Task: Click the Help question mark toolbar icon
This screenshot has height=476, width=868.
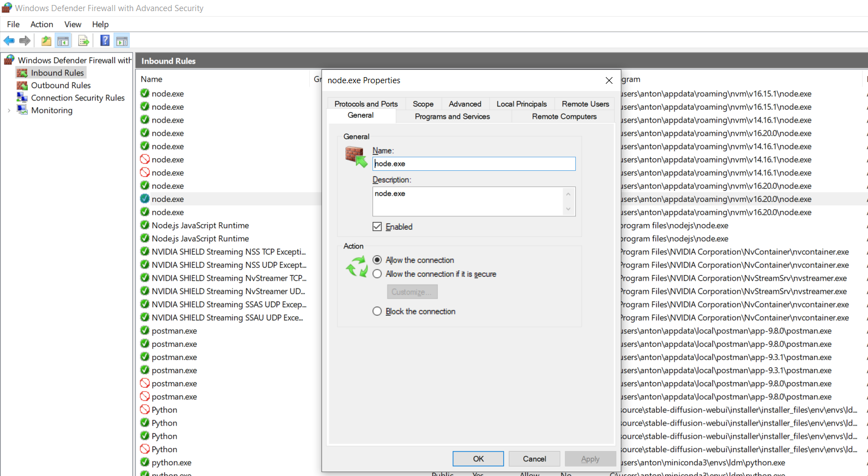Action: 104,40
